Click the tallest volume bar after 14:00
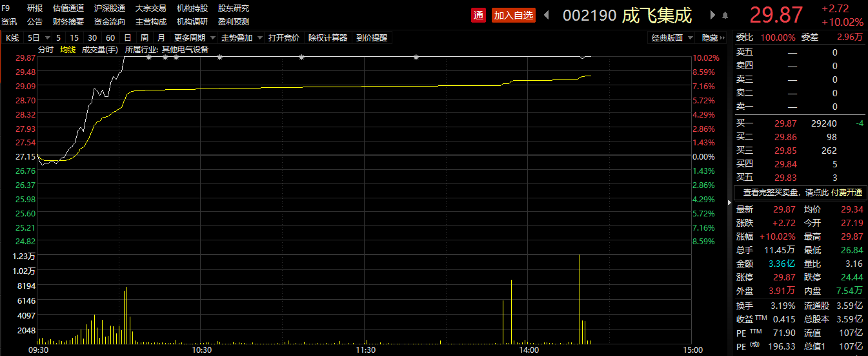The image size is (868, 356). click(580, 299)
